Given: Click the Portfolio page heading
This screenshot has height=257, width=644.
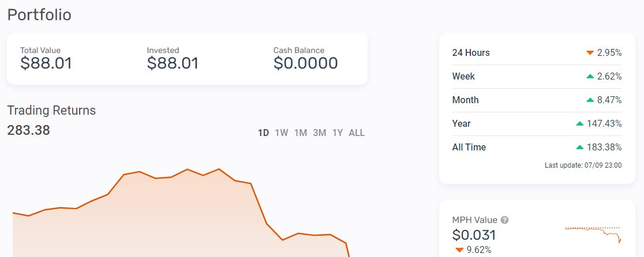Looking at the screenshot, I should [x=39, y=15].
